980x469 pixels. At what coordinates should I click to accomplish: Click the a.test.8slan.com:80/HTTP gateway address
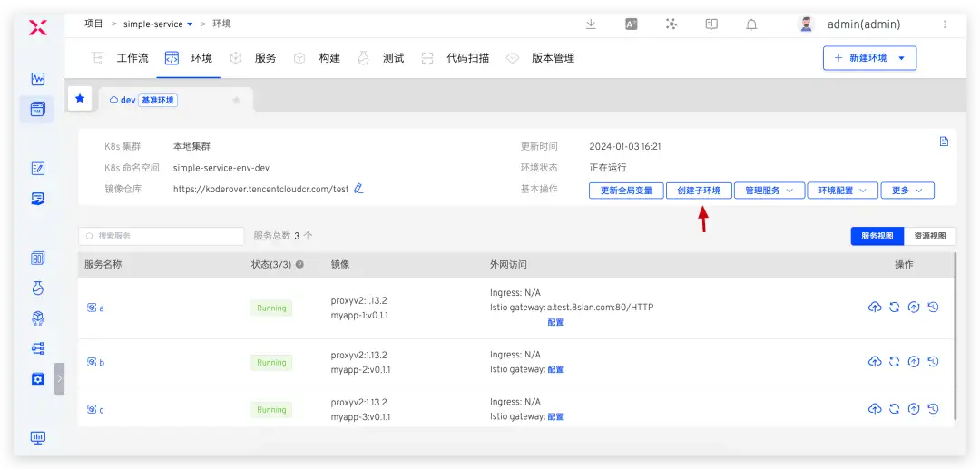(601, 308)
